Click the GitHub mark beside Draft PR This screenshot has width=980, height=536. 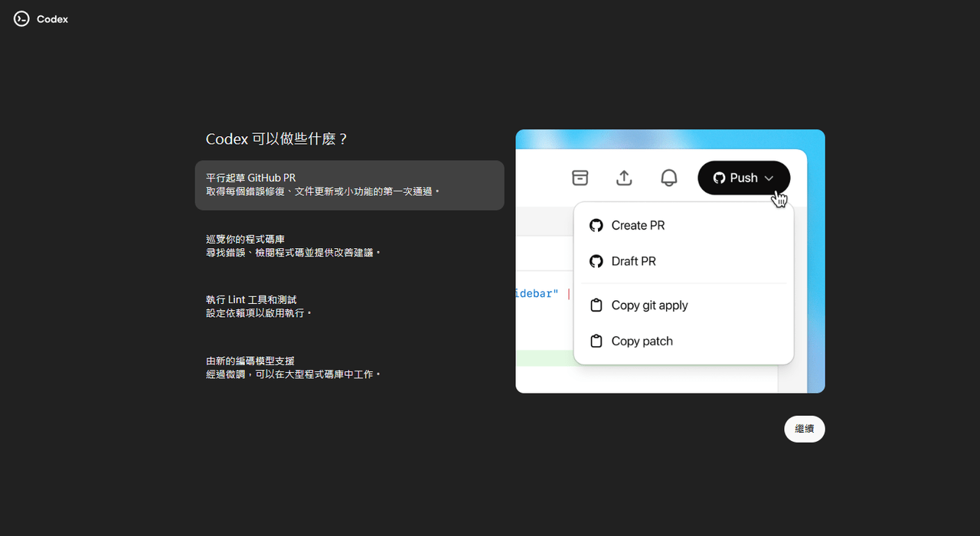(x=596, y=261)
